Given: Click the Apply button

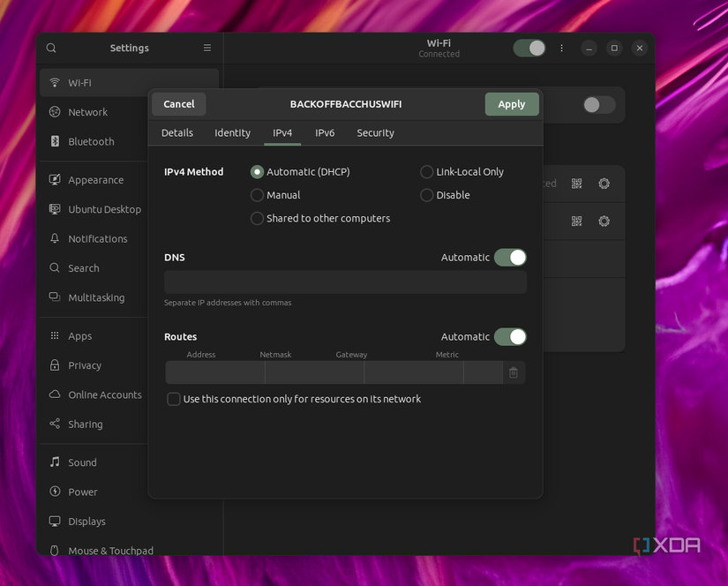Looking at the screenshot, I should (512, 104).
